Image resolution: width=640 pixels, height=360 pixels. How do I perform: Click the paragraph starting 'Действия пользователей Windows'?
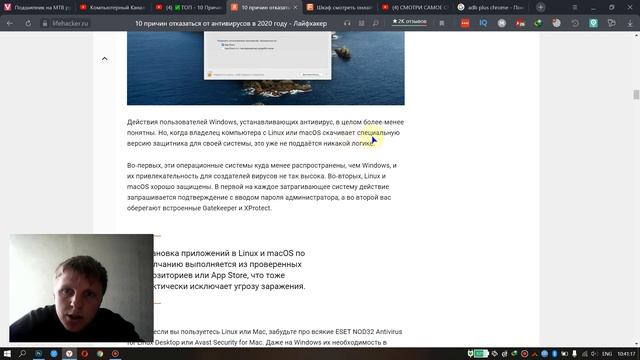point(266,133)
